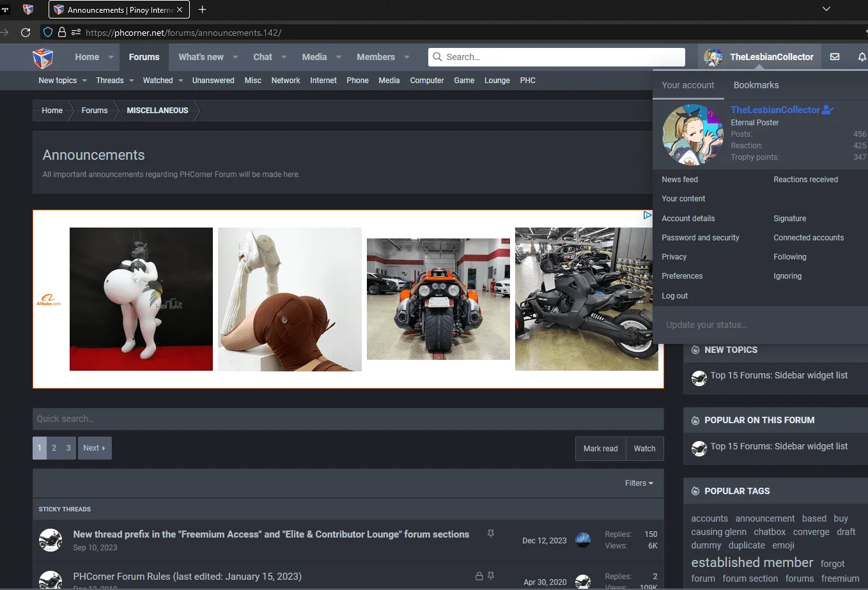Click the Update your status field
The height and width of the screenshot is (590, 868).
tap(761, 325)
